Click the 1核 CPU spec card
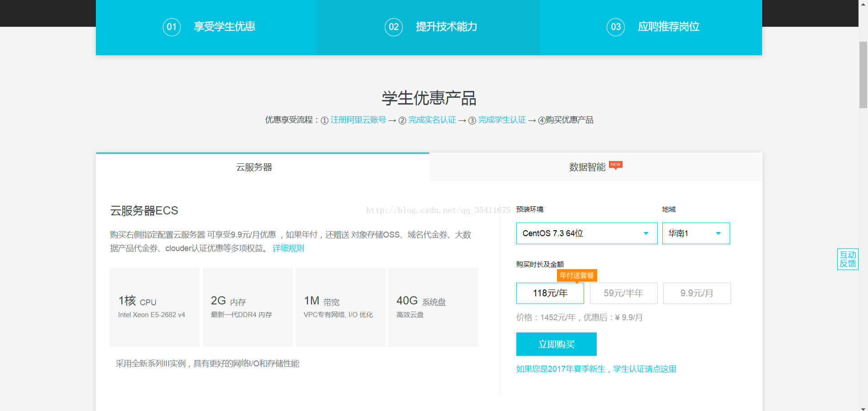 155,307
